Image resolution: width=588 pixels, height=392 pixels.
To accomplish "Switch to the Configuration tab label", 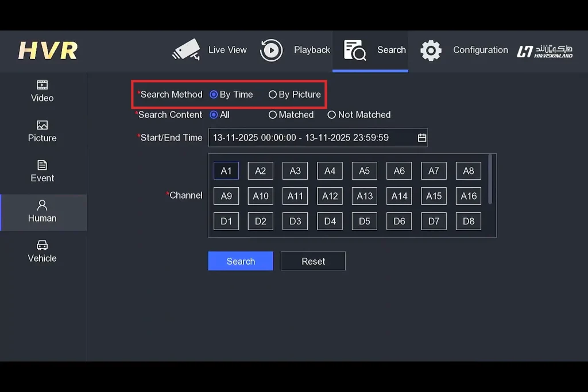I will tap(480, 50).
